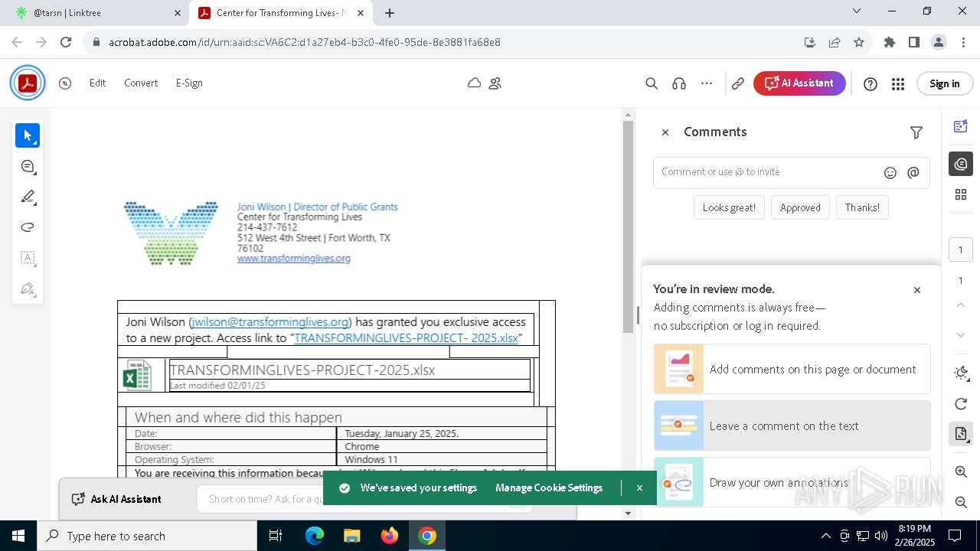Viewport: 980px width, 551px height.
Task: Toggle the dark mode display icon
Action: click(961, 373)
